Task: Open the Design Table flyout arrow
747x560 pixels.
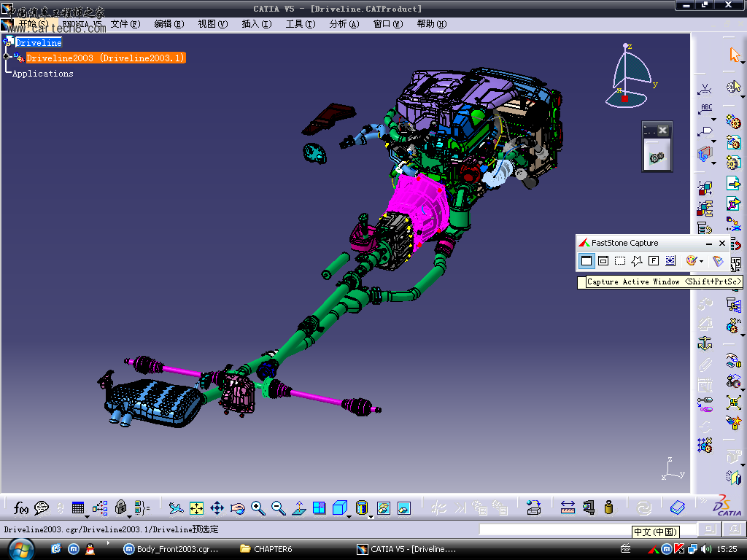Action: (x=87, y=516)
